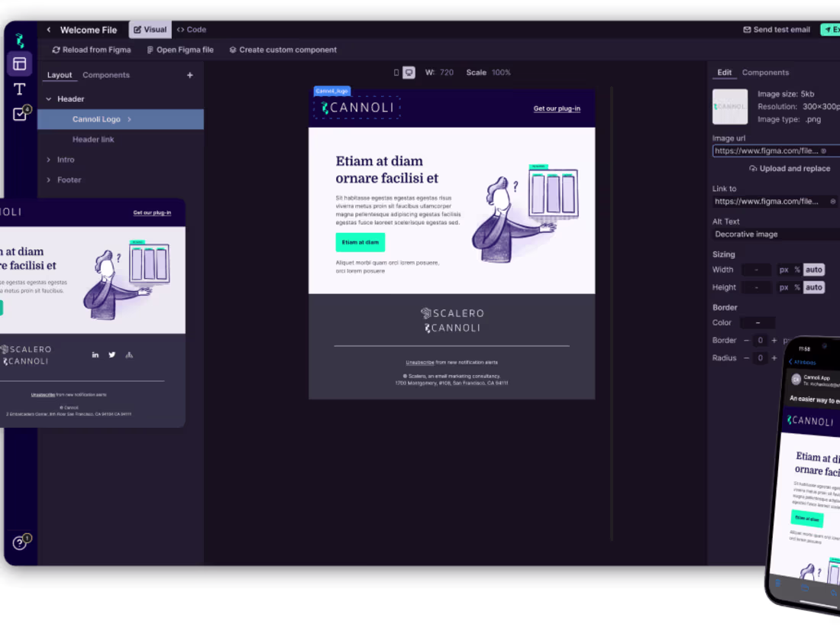The width and height of the screenshot is (840, 631).
Task: Select the Cannoli logo image in the canvas header
Action: click(x=357, y=107)
